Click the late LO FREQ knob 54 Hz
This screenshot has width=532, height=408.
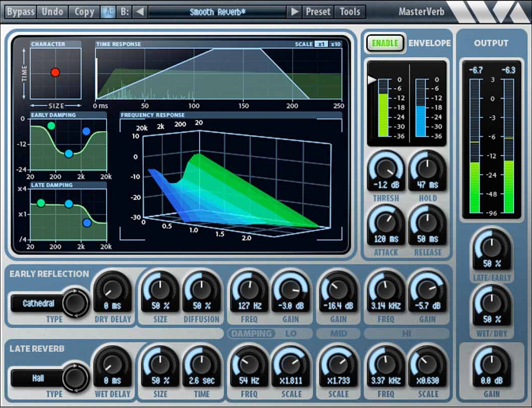[x=249, y=364]
